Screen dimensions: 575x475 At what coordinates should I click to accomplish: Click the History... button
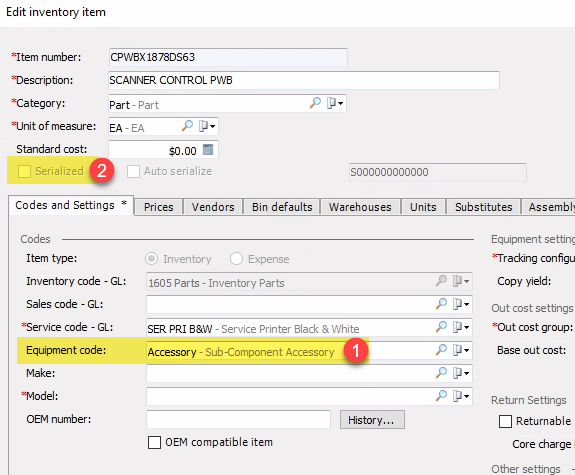372,420
